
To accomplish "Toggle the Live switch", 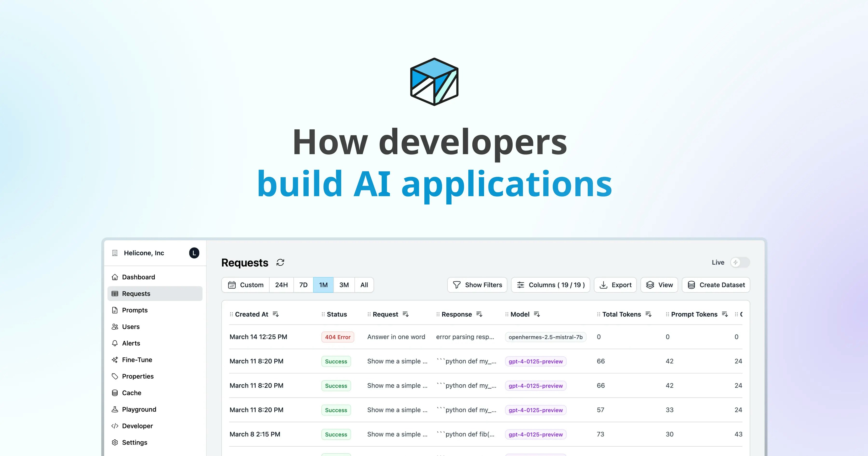I will coord(740,263).
